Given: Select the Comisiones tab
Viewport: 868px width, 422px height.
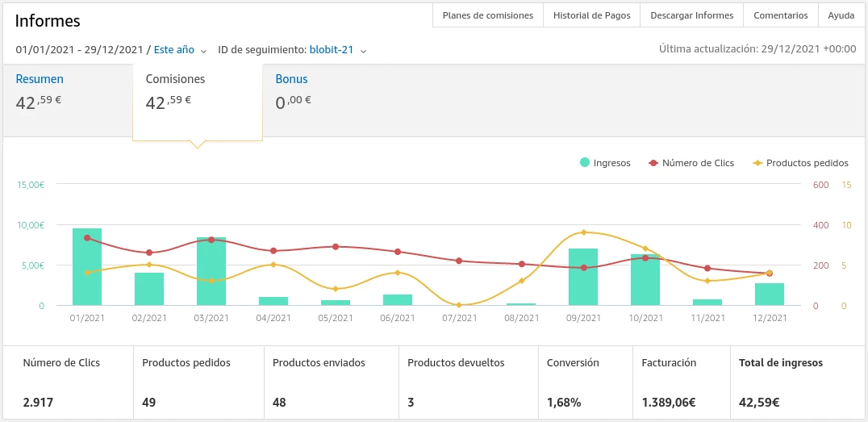Looking at the screenshot, I should pyautogui.click(x=175, y=79).
